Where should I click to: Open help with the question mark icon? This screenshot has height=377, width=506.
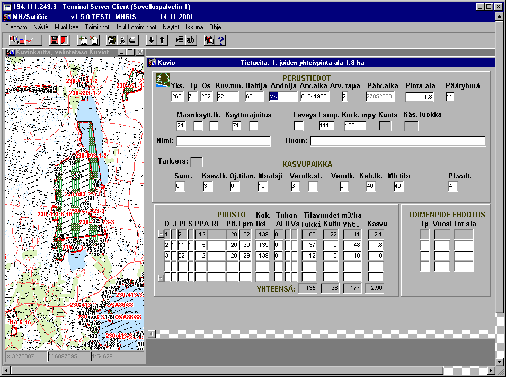pyautogui.click(x=221, y=40)
